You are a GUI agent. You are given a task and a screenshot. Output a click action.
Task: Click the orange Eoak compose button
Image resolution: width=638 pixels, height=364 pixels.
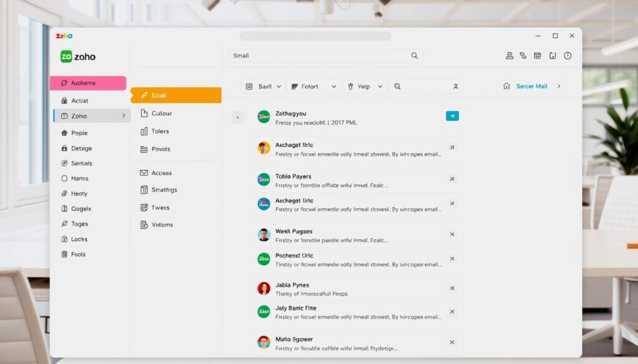point(176,95)
